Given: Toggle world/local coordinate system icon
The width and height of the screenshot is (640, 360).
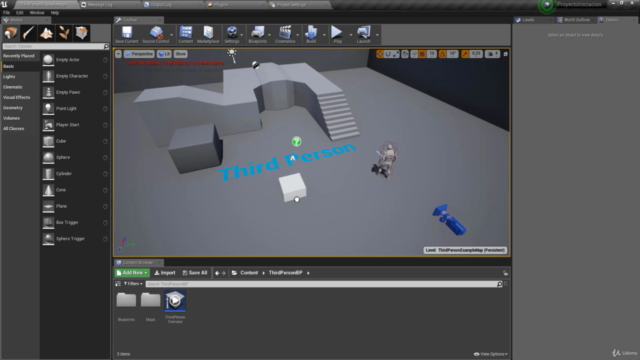Looking at the screenshot, I should pyautogui.click(x=405, y=54).
